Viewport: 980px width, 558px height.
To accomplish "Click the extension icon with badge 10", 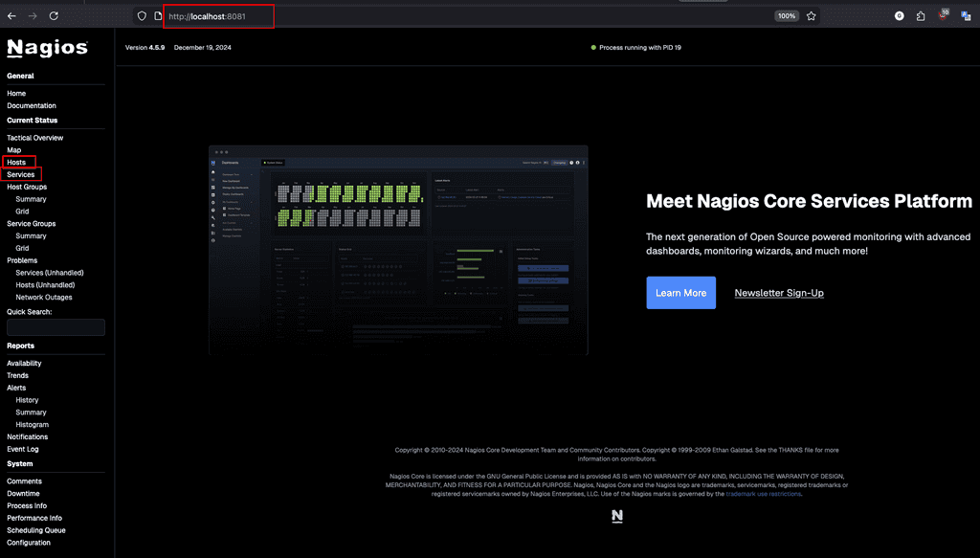I will click(944, 15).
